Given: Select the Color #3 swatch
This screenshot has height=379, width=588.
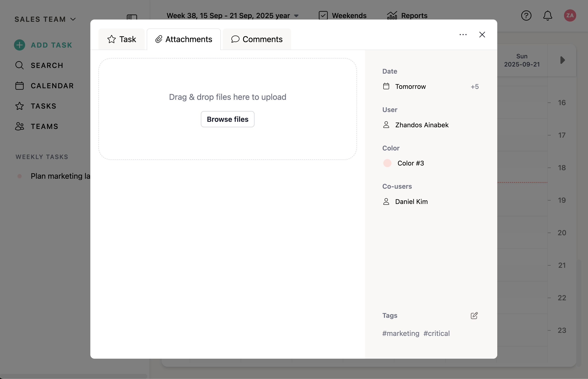Looking at the screenshot, I should (387, 163).
